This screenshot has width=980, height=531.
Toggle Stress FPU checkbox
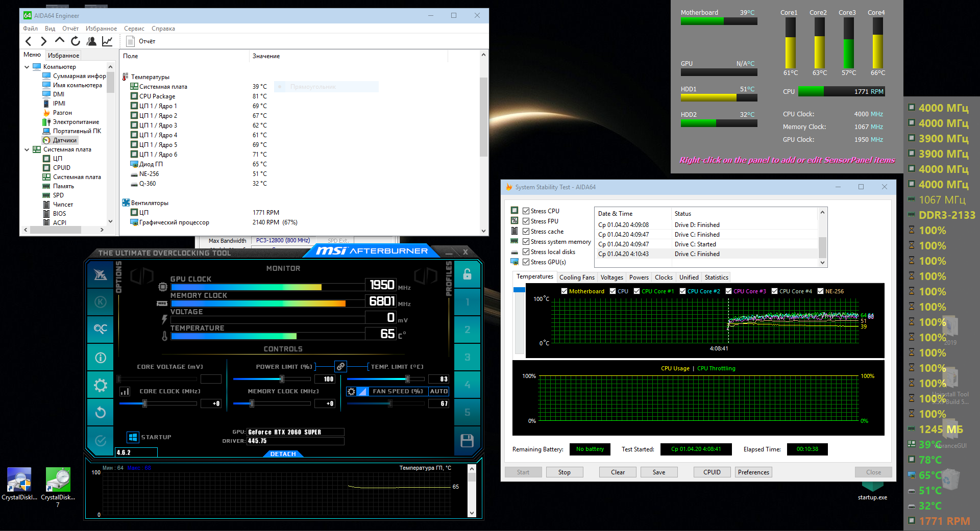[x=526, y=221]
